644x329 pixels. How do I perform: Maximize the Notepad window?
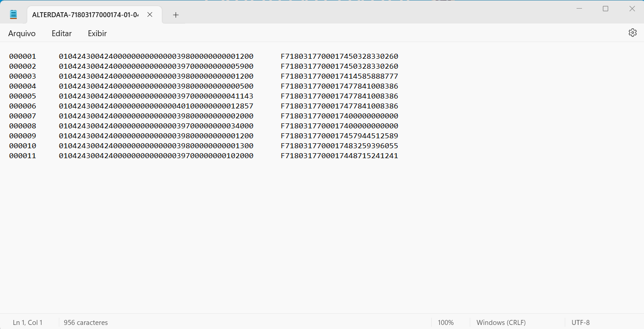click(x=606, y=9)
